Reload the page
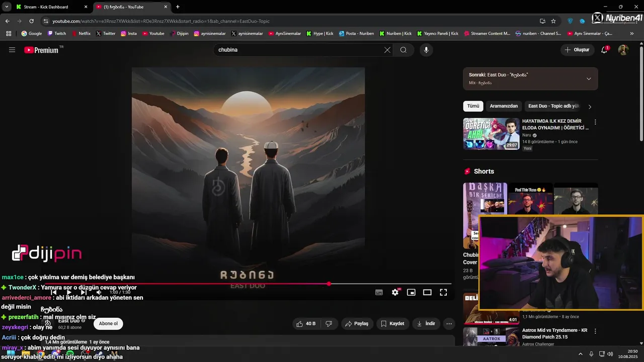The image size is (644, 362). pos(31,21)
